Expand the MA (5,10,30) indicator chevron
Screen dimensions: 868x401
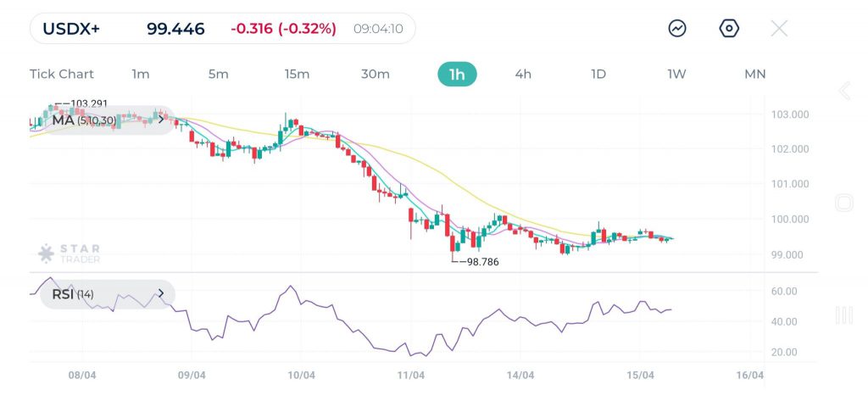point(160,120)
